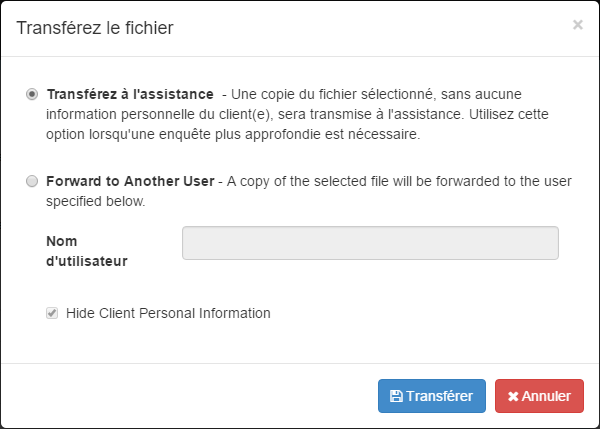Click the floppy disk icon on Transférer
The width and height of the screenshot is (600, 429).
396,396
